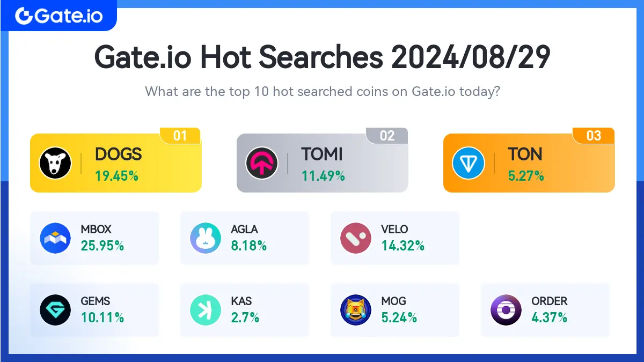This screenshot has width=644, height=362.
Task: Open the TOMI gray ranking card
Action: pos(323,163)
